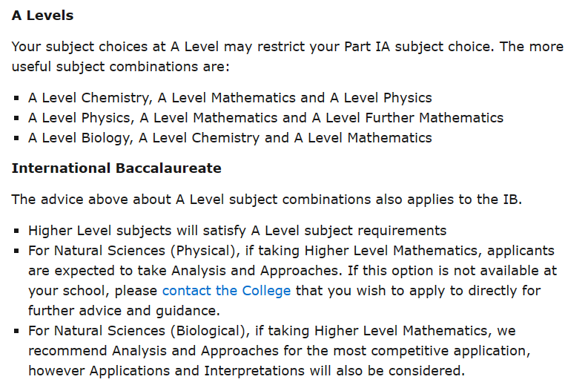Click the bullet marker before 'For Natural Sciences (Biological)'
Image resolution: width=588 pixels, height=388 pixels.
pyautogui.click(x=16, y=331)
